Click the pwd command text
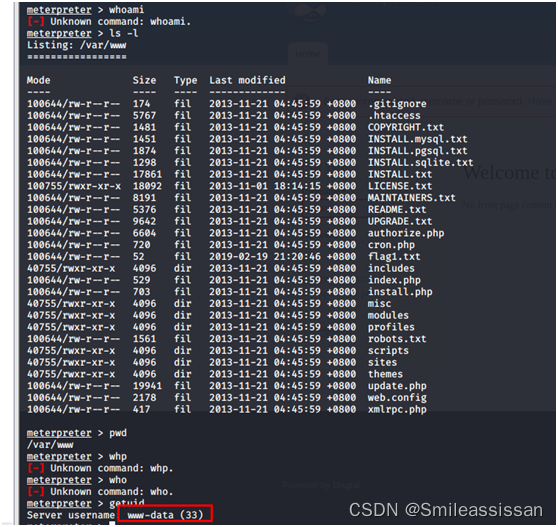558x527 pixels. [118, 433]
